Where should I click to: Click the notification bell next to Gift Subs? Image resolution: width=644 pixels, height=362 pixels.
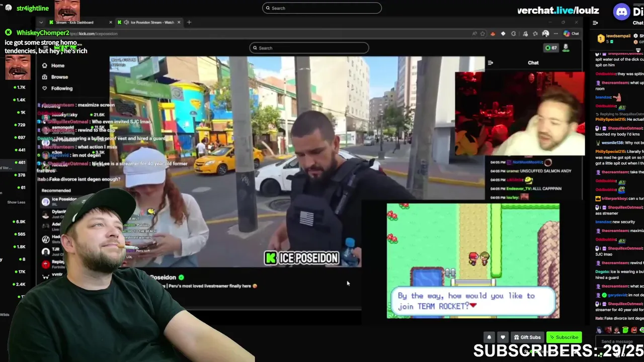pos(489,337)
